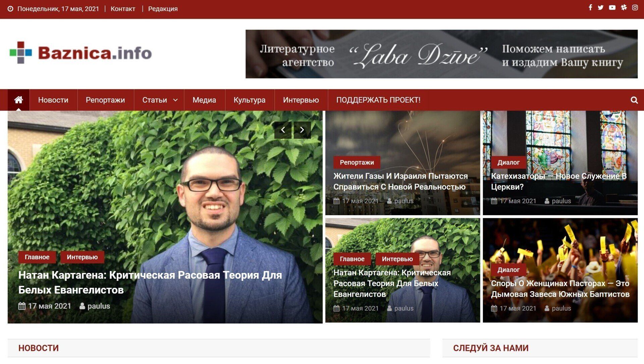Open the Новости menu item
Screen dimensions: 644x364
pyautogui.click(x=53, y=100)
